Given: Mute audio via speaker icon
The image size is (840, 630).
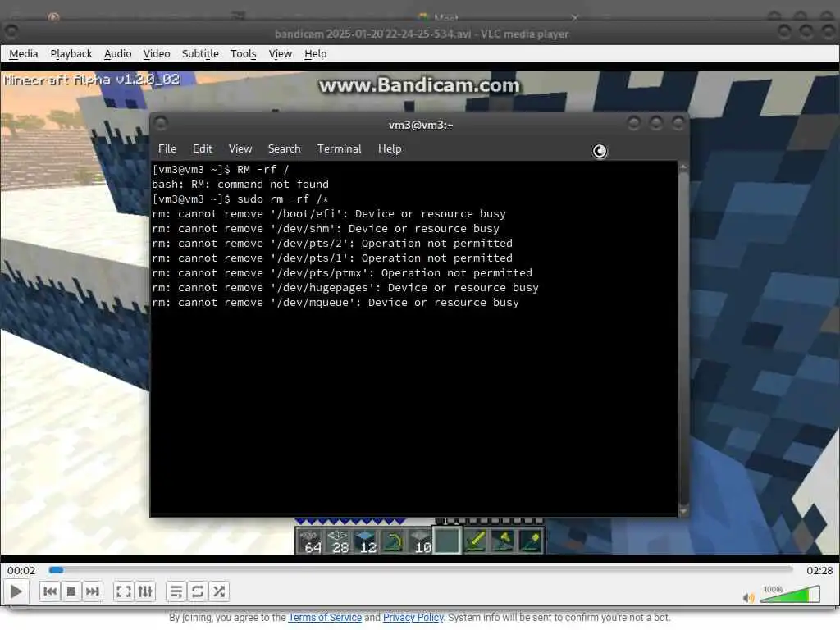Looking at the screenshot, I should click(748, 597).
